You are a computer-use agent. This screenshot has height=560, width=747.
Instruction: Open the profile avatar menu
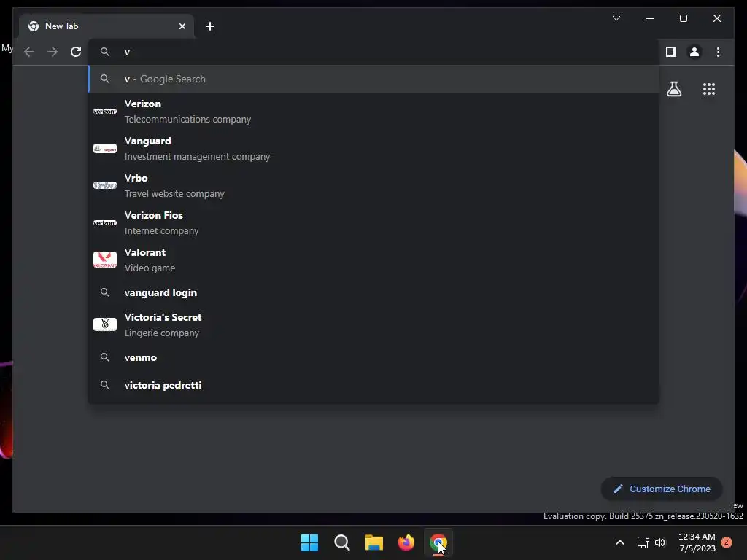pos(694,52)
